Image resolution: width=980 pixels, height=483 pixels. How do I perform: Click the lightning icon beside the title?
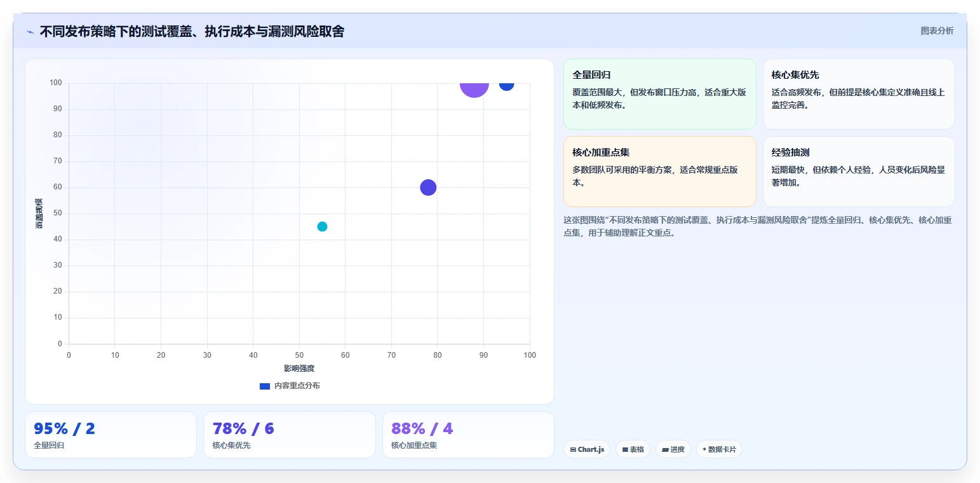tap(30, 32)
